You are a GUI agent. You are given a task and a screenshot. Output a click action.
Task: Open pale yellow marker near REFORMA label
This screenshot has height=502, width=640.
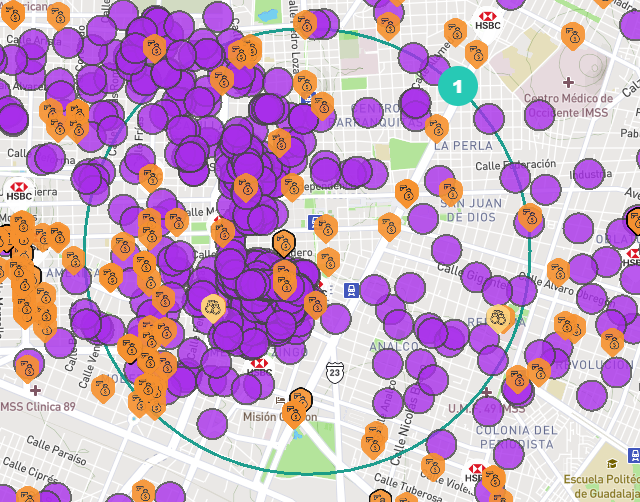tap(499, 318)
